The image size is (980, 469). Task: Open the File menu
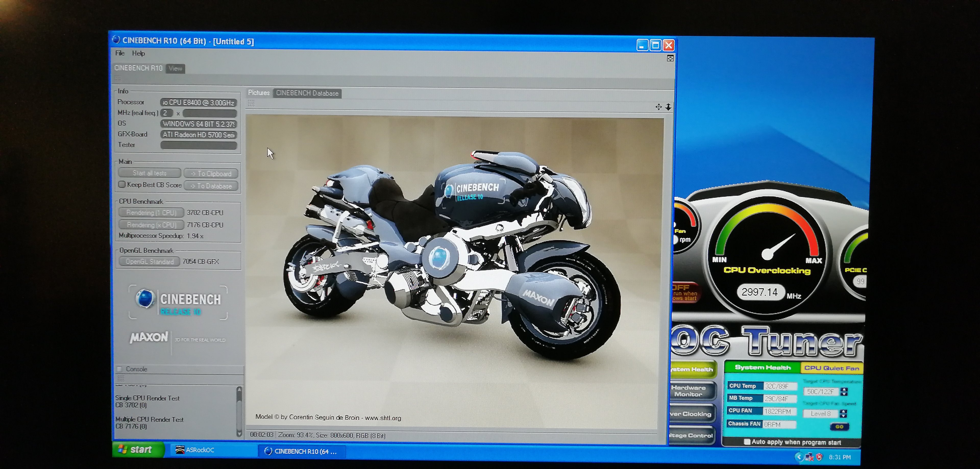[x=119, y=53]
